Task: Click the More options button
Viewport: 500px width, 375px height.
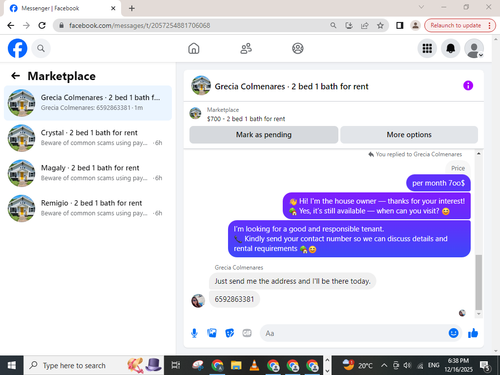Action: [x=409, y=135]
